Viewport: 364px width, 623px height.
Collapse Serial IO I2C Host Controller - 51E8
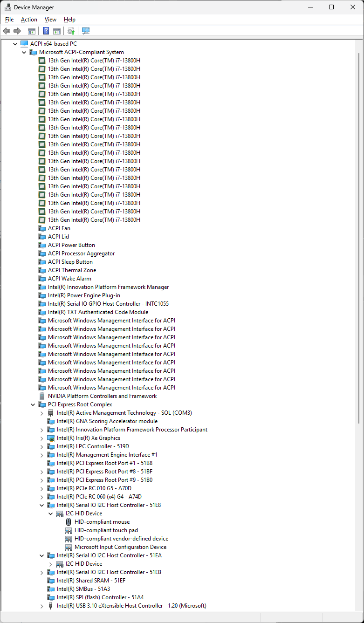point(41,505)
